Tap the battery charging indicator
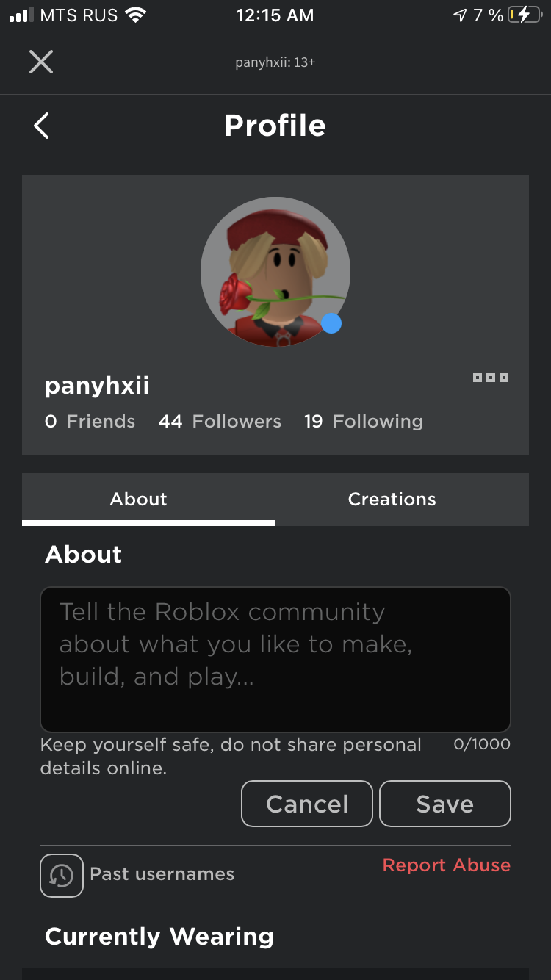The height and width of the screenshot is (980, 551). click(524, 15)
